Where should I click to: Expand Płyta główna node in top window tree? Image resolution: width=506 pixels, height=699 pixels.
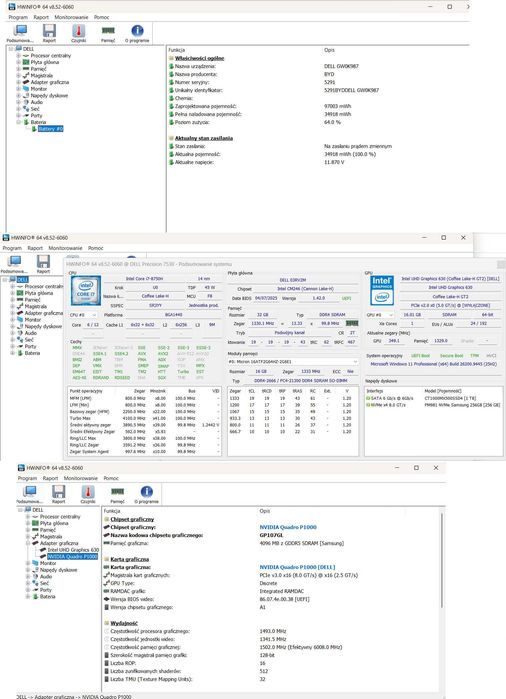pyautogui.click(x=18, y=62)
